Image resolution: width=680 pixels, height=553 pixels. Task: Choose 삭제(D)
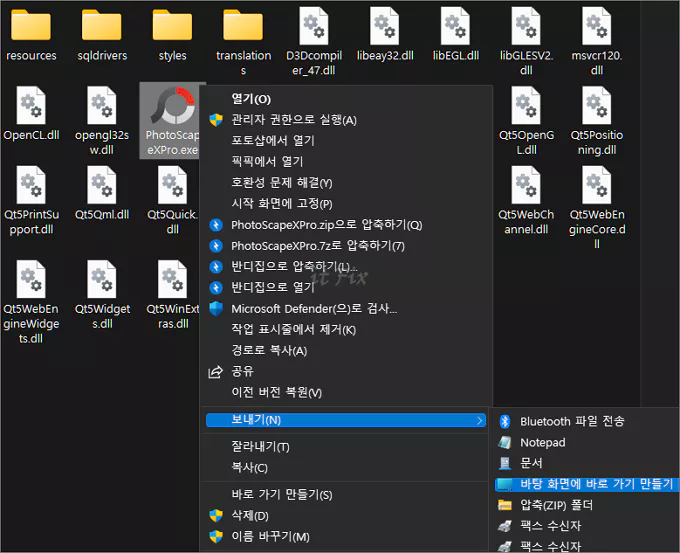tap(346, 516)
